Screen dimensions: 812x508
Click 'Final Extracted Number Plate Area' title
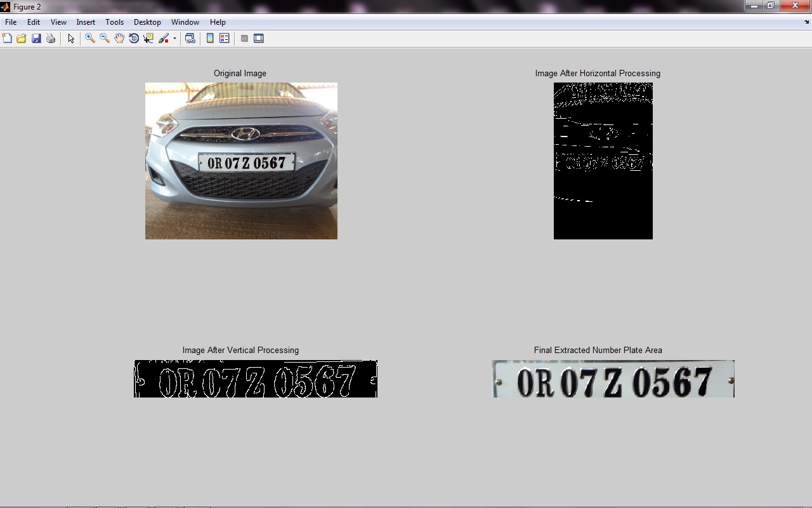click(598, 351)
